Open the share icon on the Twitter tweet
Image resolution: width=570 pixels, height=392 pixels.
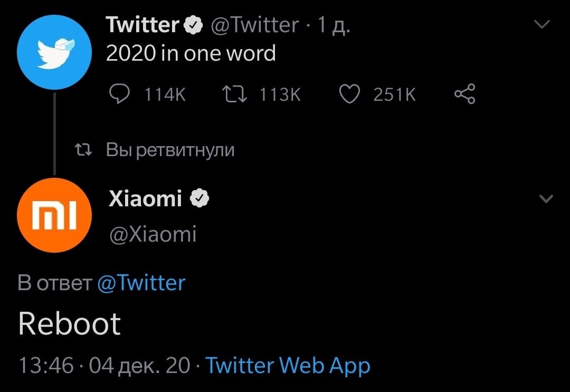click(x=464, y=94)
